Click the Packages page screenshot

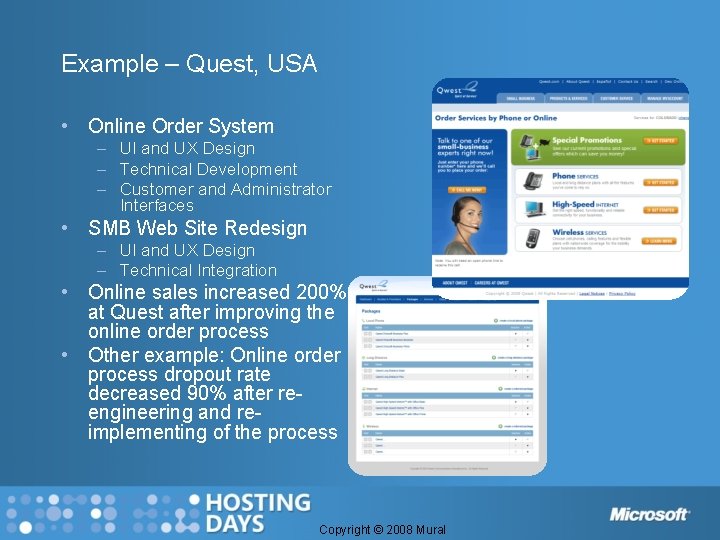pos(447,377)
